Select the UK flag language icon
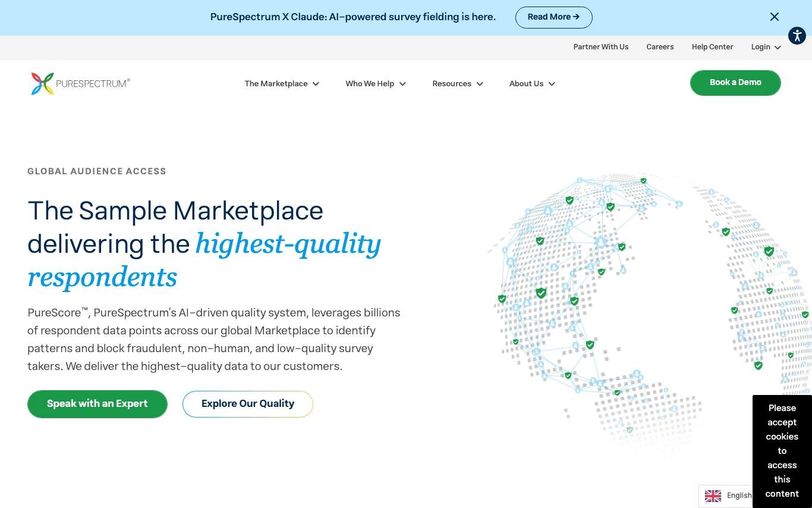The image size is (812, 508). (713, 496)
